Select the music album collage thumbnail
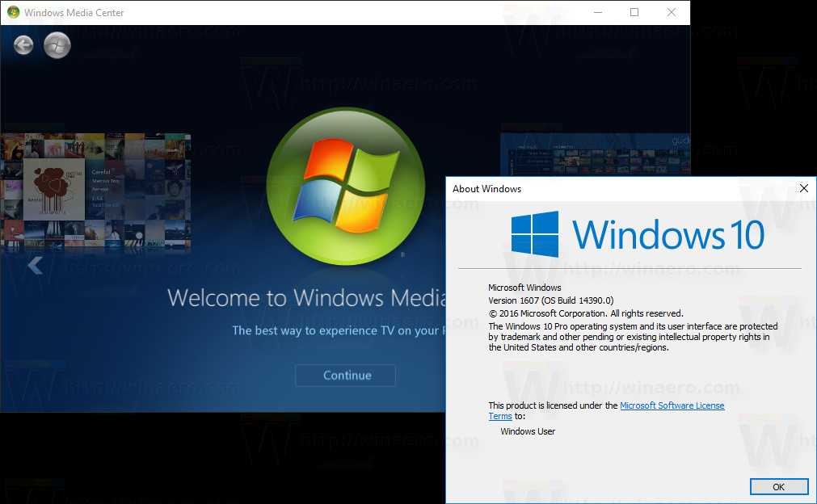This screenshot has width=817, height=504. pos(95,194)
